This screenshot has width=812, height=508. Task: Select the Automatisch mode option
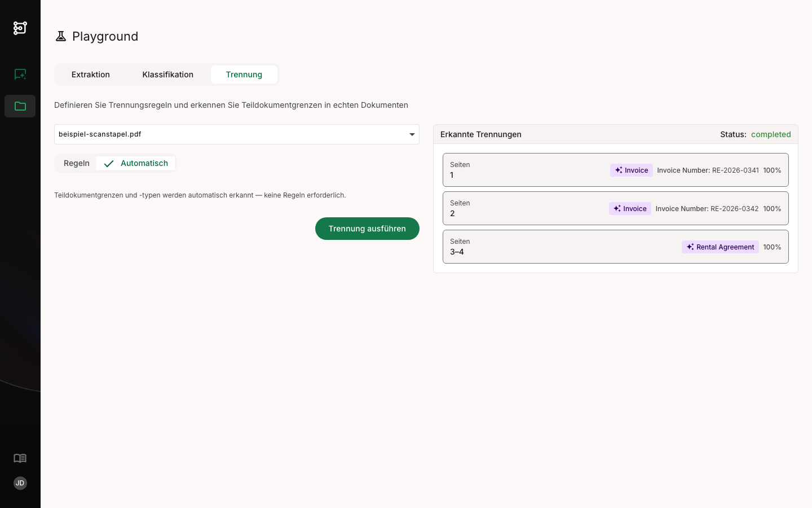pyautogui.click(x=136, y=163)
